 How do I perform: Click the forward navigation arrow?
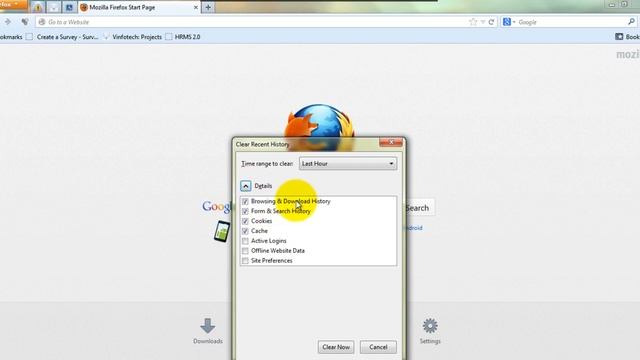tap(8, 22)
